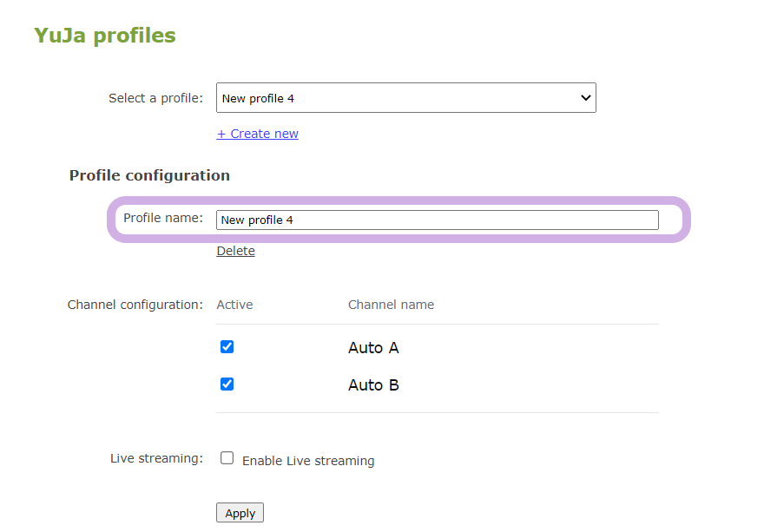Delete the current profile via Delete link
The width and height of the screenshot is (777, 532).
tap(235, 251)
